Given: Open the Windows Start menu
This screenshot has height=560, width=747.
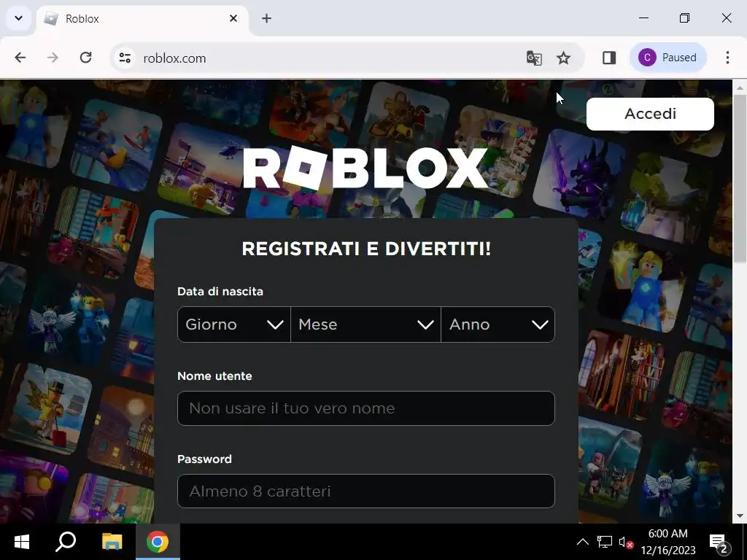Looking at the screenshot, I should [21, 542].
